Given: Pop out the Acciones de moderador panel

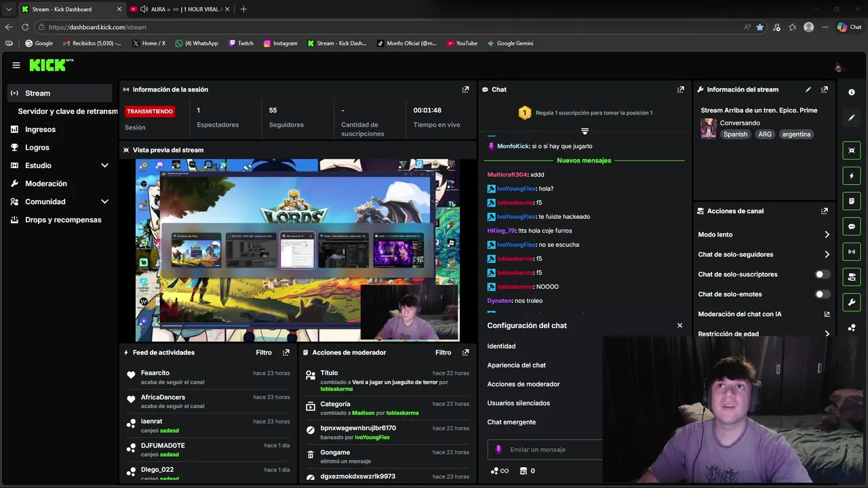Looking at the screenshot, I should pyautogui.click(x=465, y=352).
